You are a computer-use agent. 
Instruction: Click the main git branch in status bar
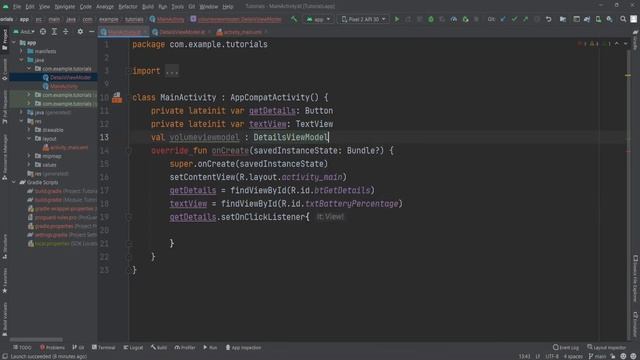tap(597, 356)
